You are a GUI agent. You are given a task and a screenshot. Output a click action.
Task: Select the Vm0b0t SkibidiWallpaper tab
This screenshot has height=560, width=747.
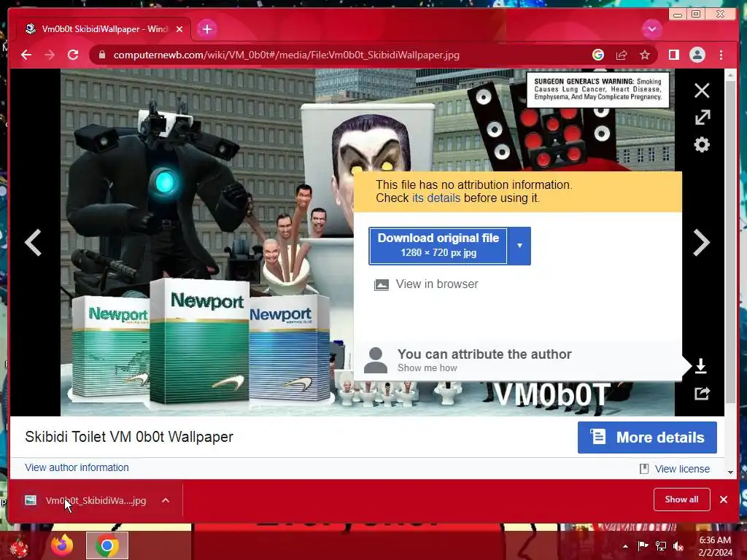click(103, 29)
